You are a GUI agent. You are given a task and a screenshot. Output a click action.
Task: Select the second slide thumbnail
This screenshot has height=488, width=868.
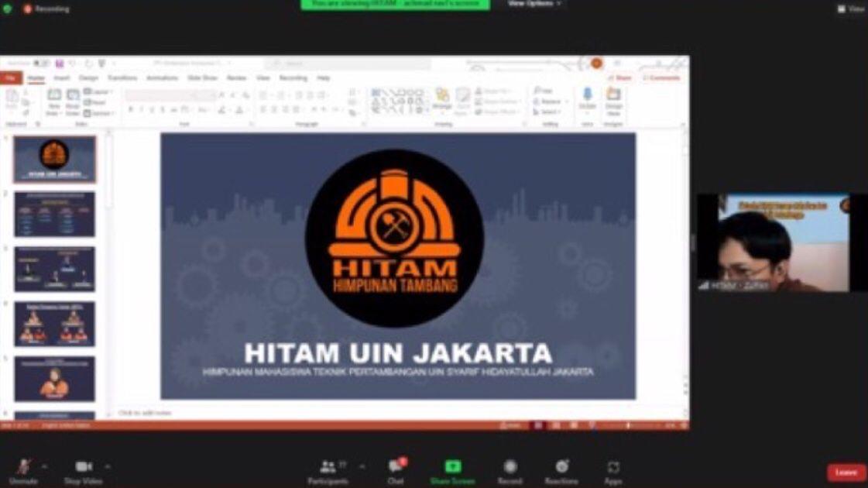[x=54, y=215]
